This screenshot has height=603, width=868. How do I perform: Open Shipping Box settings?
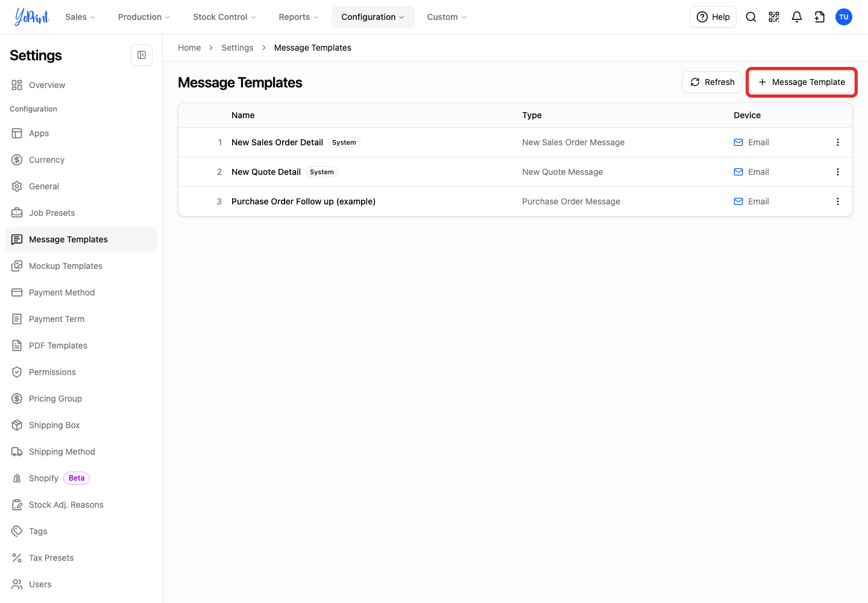pyautogui.click(x=81, y=425)
